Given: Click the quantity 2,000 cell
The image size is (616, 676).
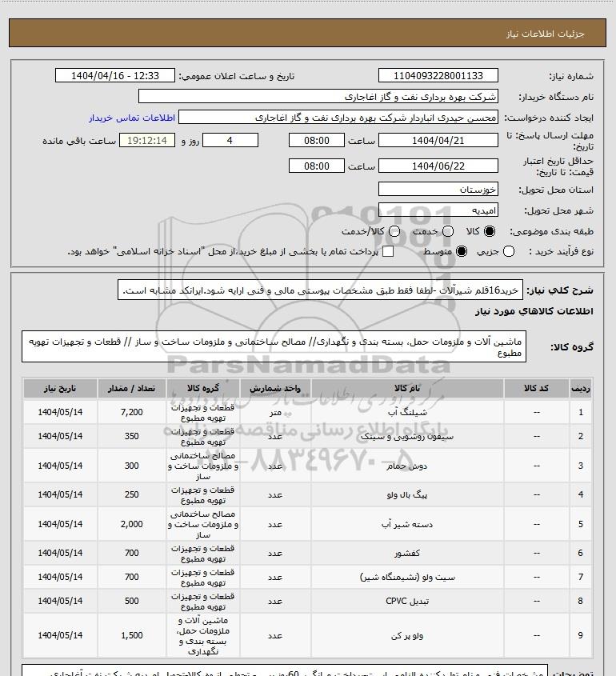Looking at the screenshot, I should 131,524.
